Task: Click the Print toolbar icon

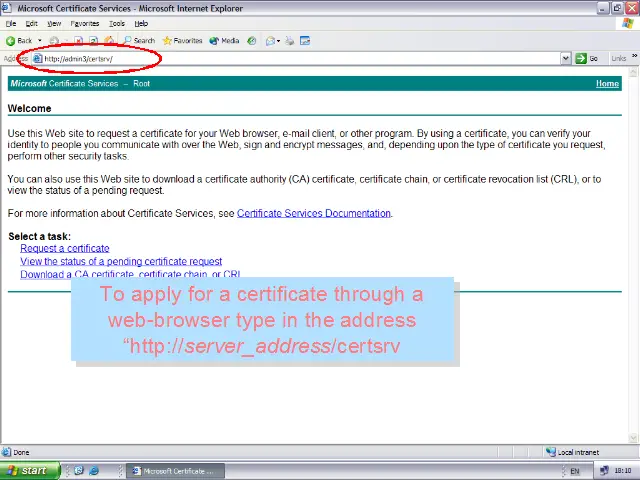Action: click(x=289, y=40)
